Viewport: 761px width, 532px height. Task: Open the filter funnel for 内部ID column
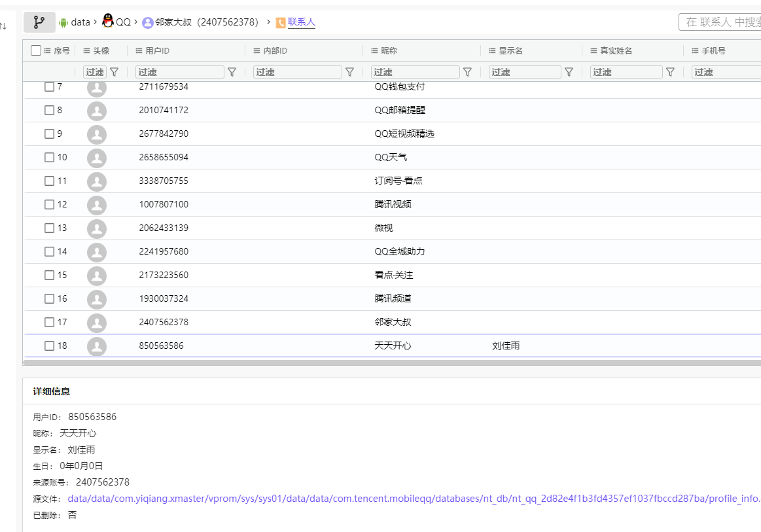[x=349, y=72]
